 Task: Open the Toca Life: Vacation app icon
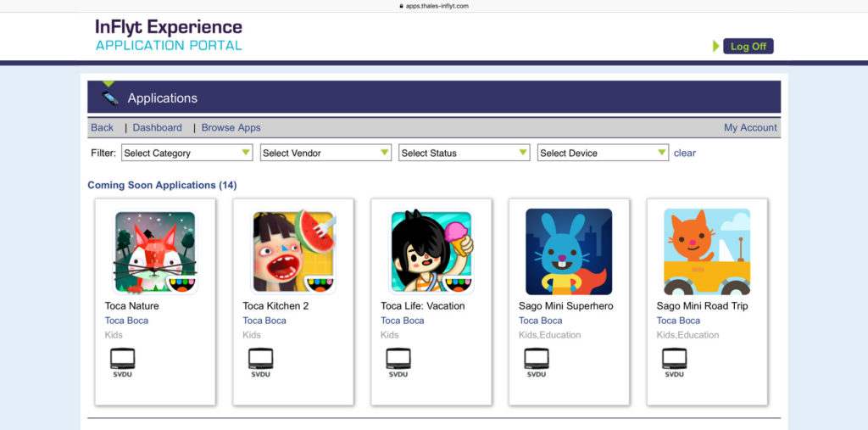(x=431, y=252)
